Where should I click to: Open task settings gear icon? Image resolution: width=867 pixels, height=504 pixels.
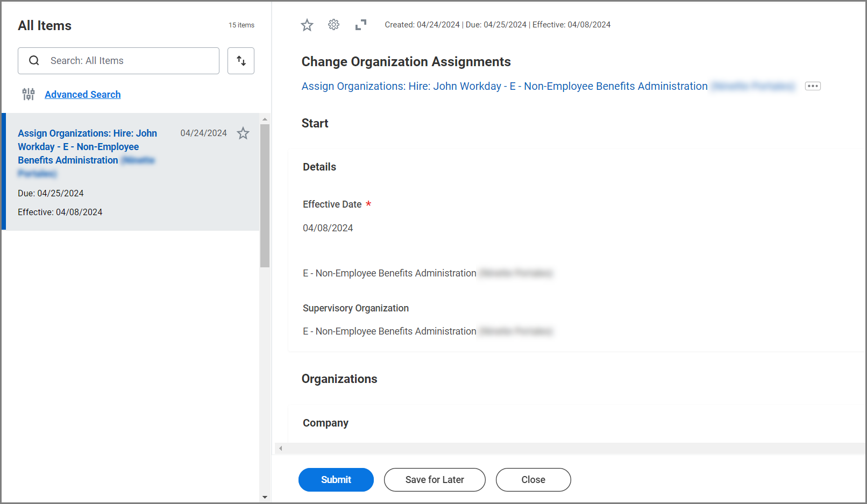(333, 25)
